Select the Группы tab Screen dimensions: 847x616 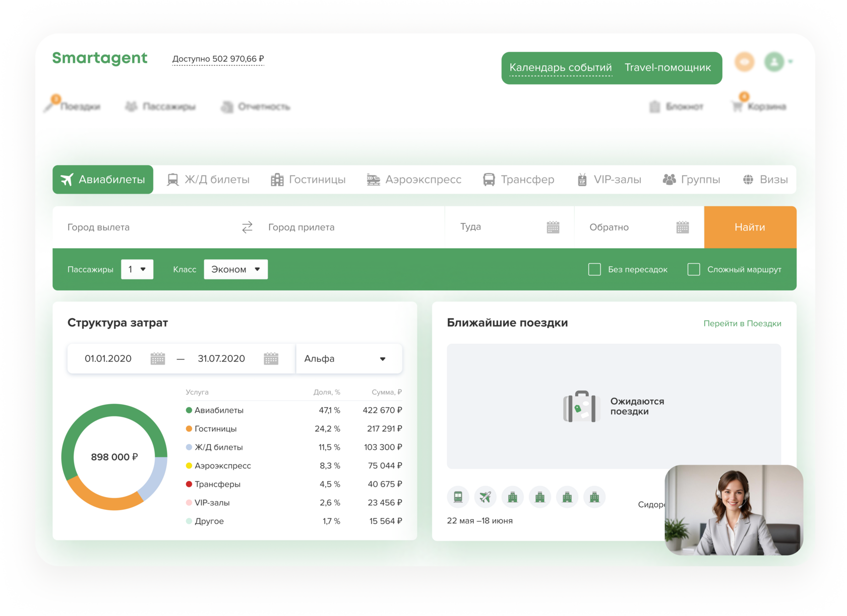point(691,179)
